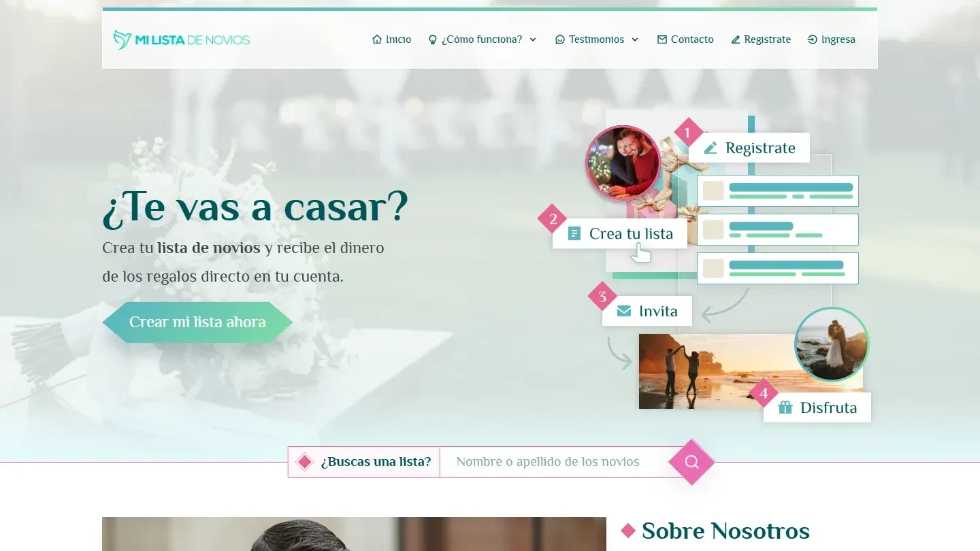Click the chat bubble icon beside Testimonios
This screenshot has height=551, width=980.
pyautogui.click(x=560, y=39)
